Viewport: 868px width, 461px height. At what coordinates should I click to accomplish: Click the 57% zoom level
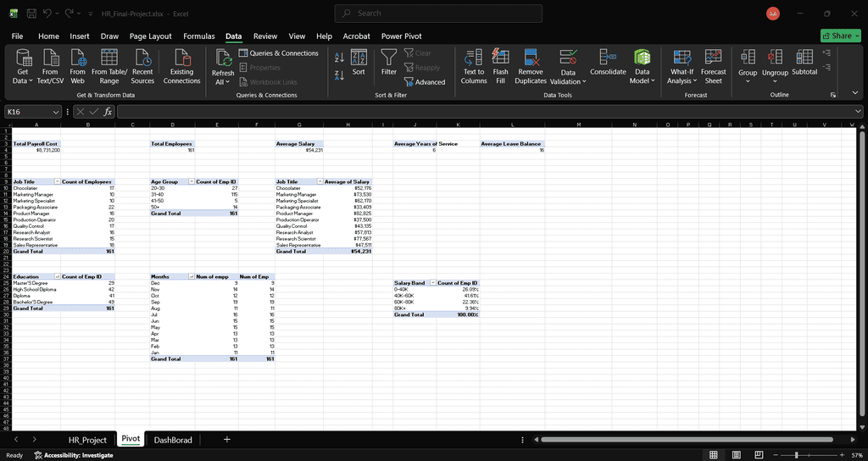pyautogui.click(x=856, y=455)
